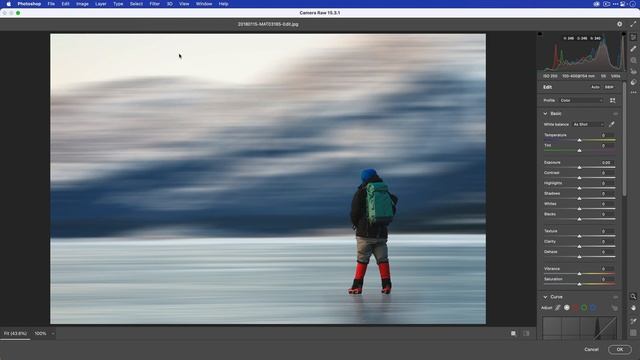
Task: Toggle full screen mode icon
Action: [x=633, y=24]
